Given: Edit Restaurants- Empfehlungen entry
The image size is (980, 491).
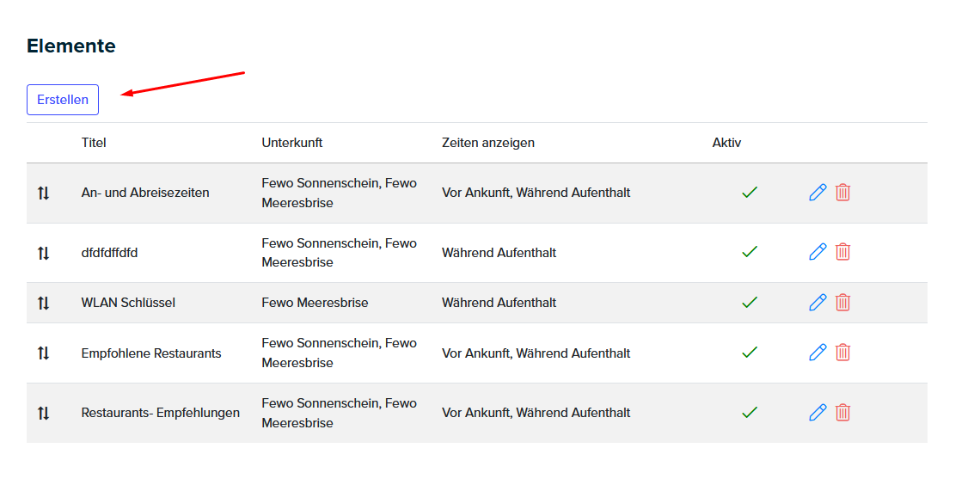Looking at the screenshot, I should (818, 413).
